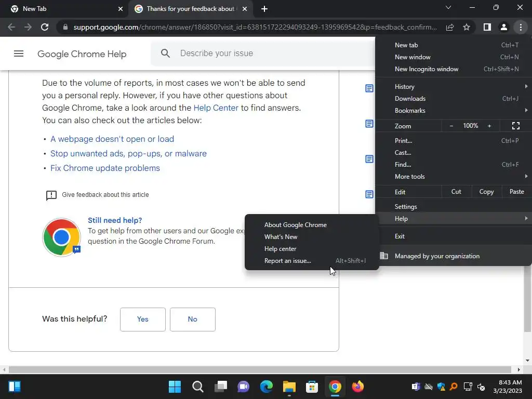
Task: Close the New Tab tab
Action: point(121,9)
